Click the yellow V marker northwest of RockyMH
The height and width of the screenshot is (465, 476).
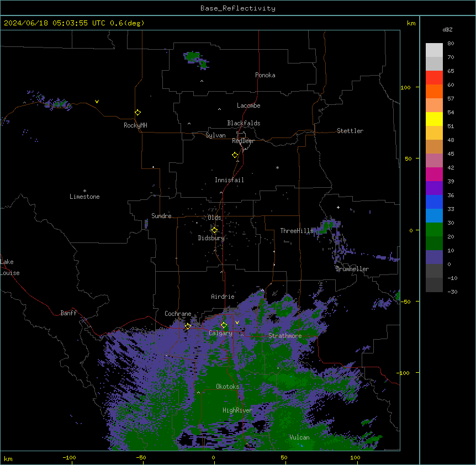(x=97, y=102)
